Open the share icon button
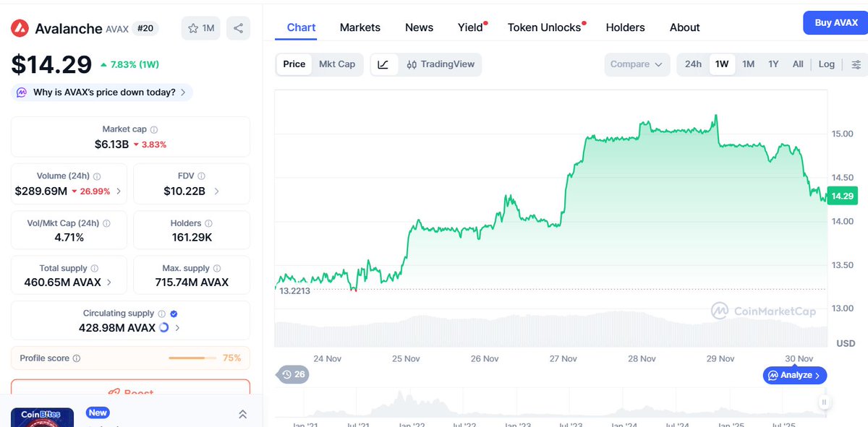The height and width of the screenshot is (427, 868). point(238,28)
